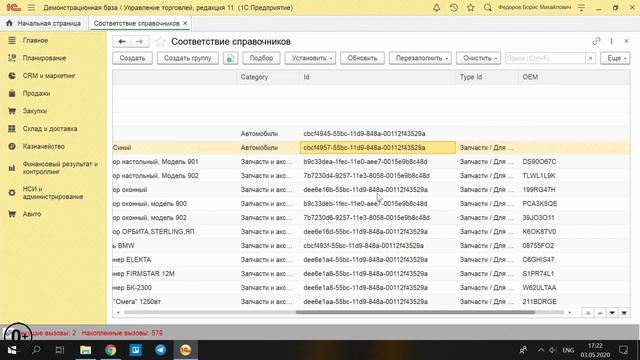This screenshot has height=360, width=640.
Task: Open favorites star in title bar
Action: [471, 7]
